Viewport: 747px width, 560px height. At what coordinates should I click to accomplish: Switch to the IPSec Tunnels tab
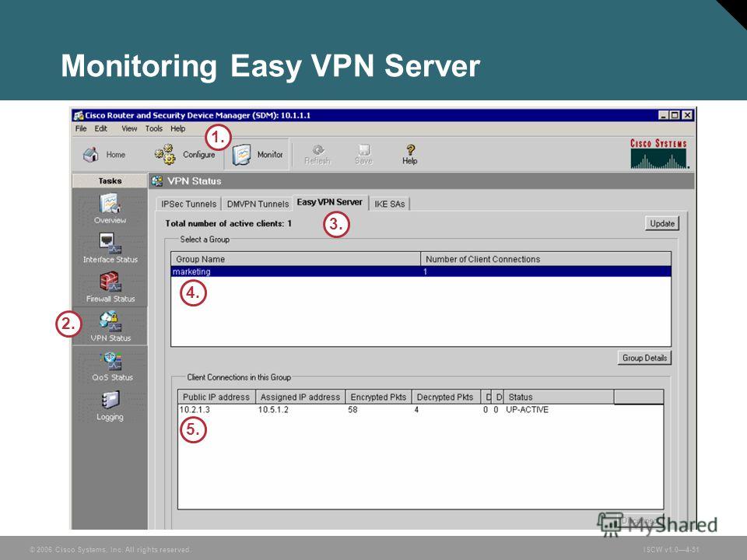click(x=188, y=204)
